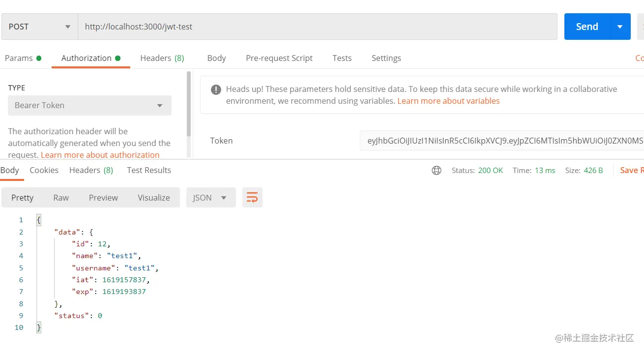Open the response Cookies tab

point(44,170)
